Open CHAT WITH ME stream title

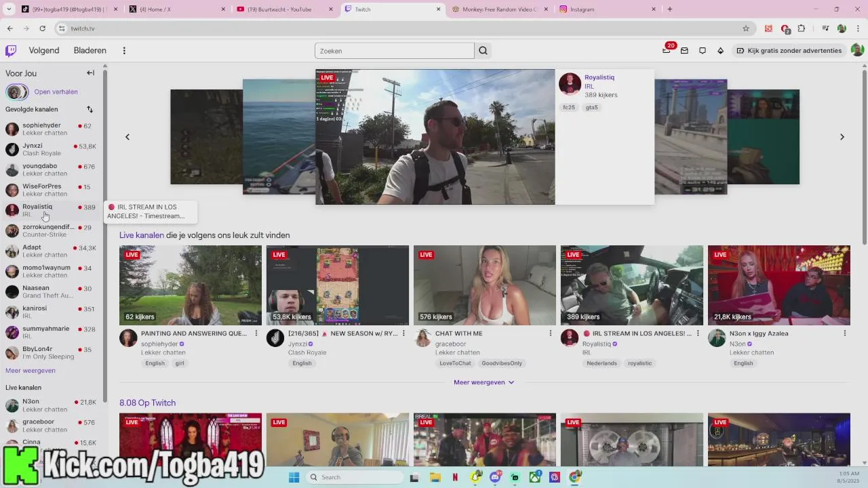pos(459,333)
